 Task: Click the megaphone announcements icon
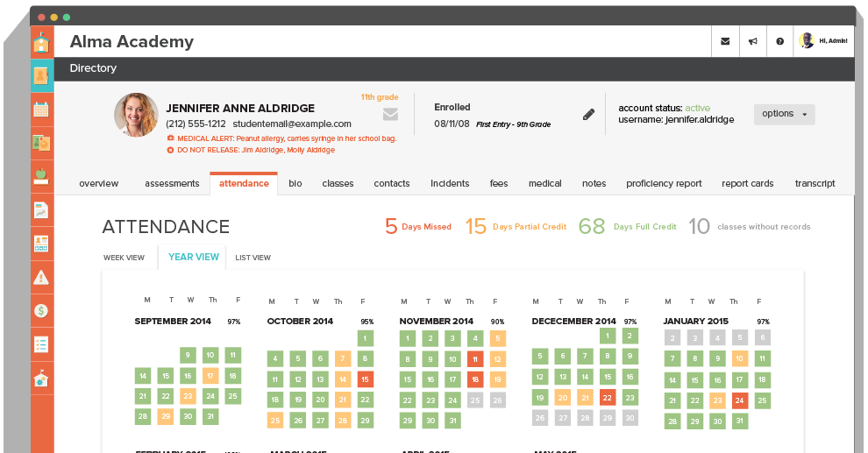pyautogui.click(x=752, y=41)
